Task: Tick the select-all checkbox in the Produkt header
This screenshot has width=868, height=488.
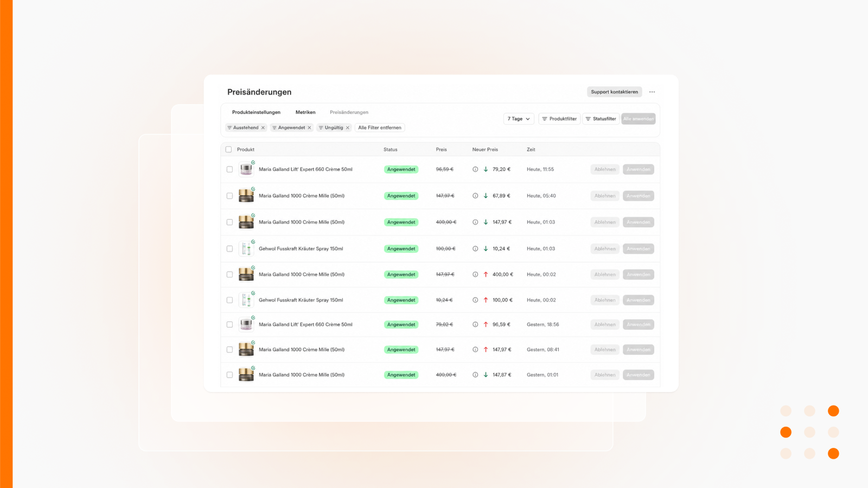Action: [228, 150]
